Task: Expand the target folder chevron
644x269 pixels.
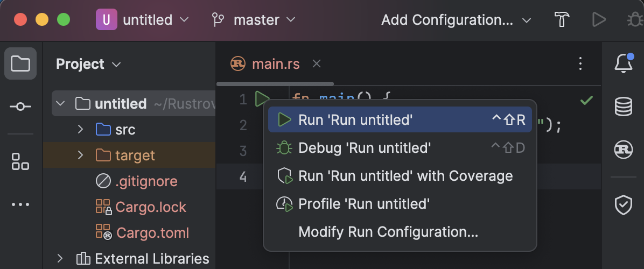Action: coord(81,155)
